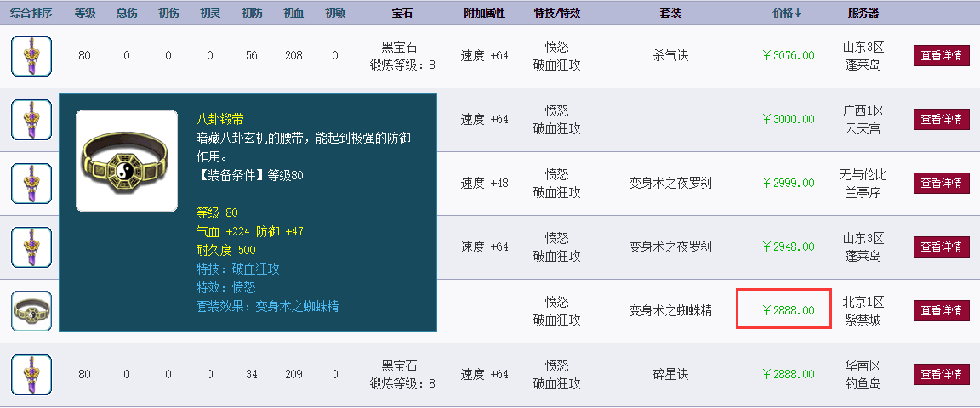The height and width of the screenshot is (408, 980).
Task: Click 耐久度 500 line in tooltip
Action: pyautogui.click(x=226, y=251)
